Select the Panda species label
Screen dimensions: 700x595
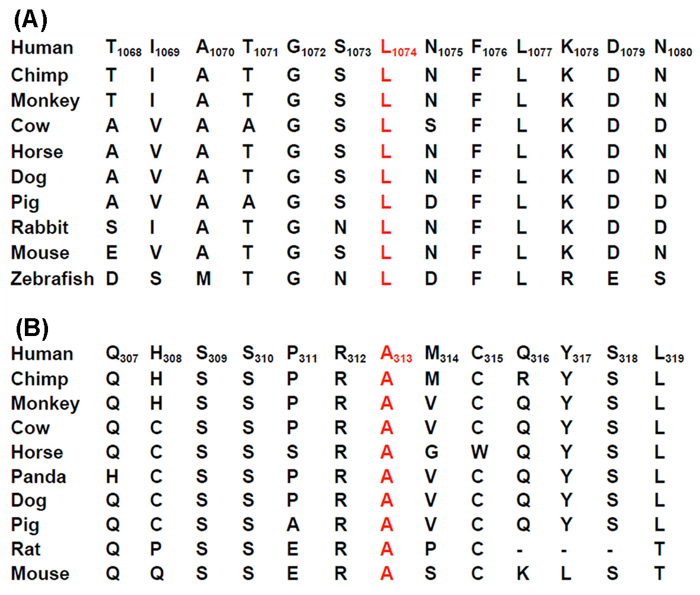[x=39, y=477]
